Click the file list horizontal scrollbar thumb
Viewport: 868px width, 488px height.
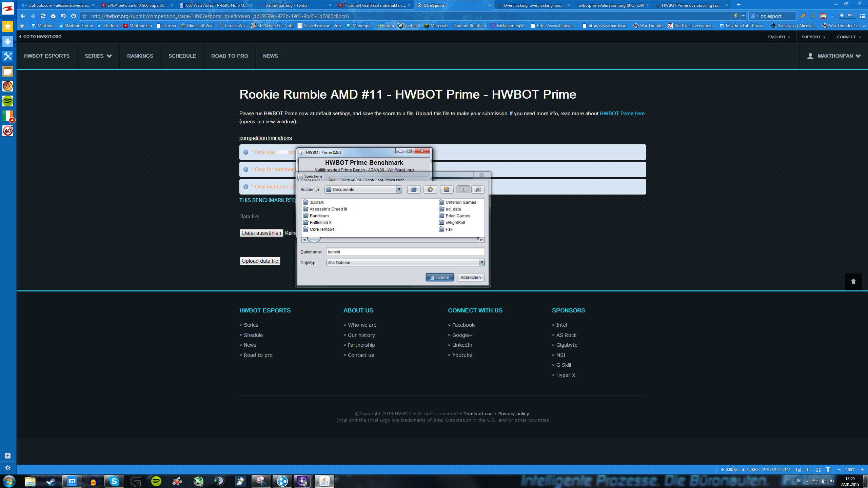314,240
